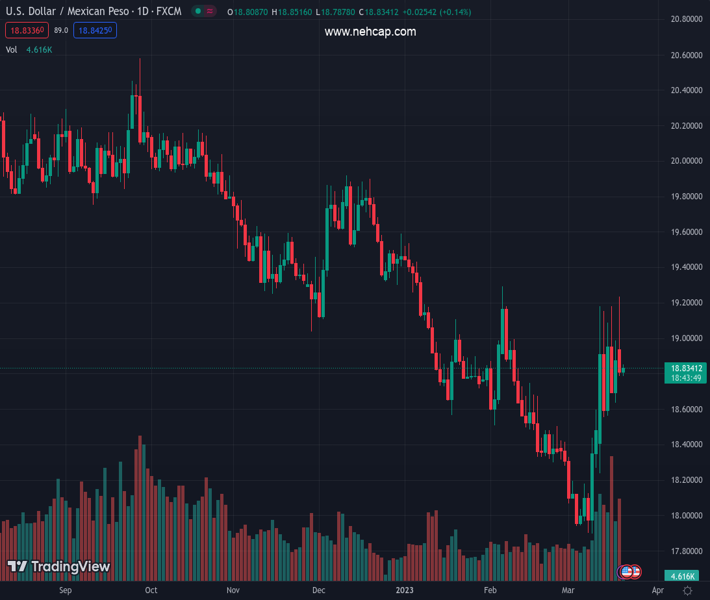The height and width of the screenshot is (600, 710).
Task: Click the green market status dot
Action: 199,11
